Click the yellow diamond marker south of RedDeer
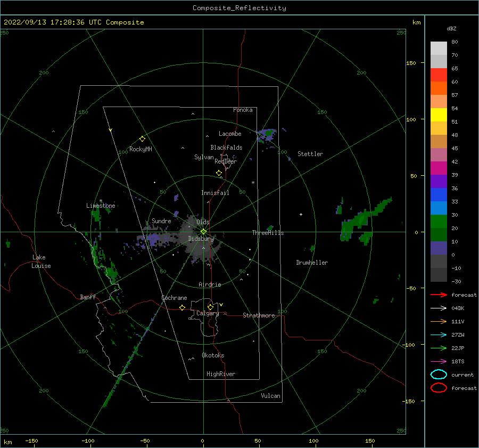The height and width of the screenshot is (448, 479). pyautogui.click(x=219, y=173)
